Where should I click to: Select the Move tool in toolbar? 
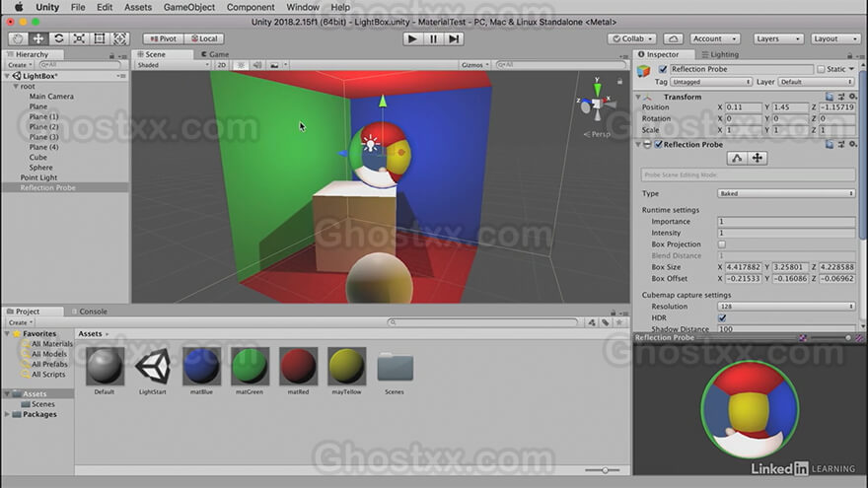(38, 38)
